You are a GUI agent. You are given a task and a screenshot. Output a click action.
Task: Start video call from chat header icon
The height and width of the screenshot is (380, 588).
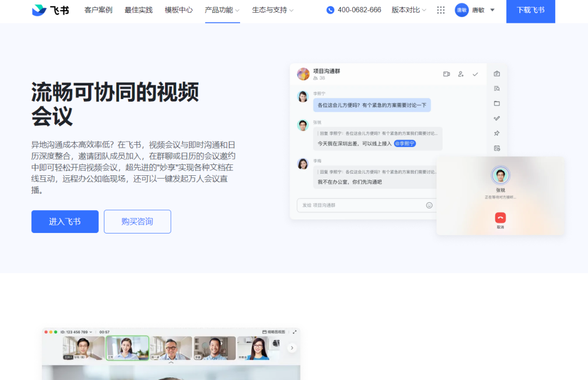point(446,74)
